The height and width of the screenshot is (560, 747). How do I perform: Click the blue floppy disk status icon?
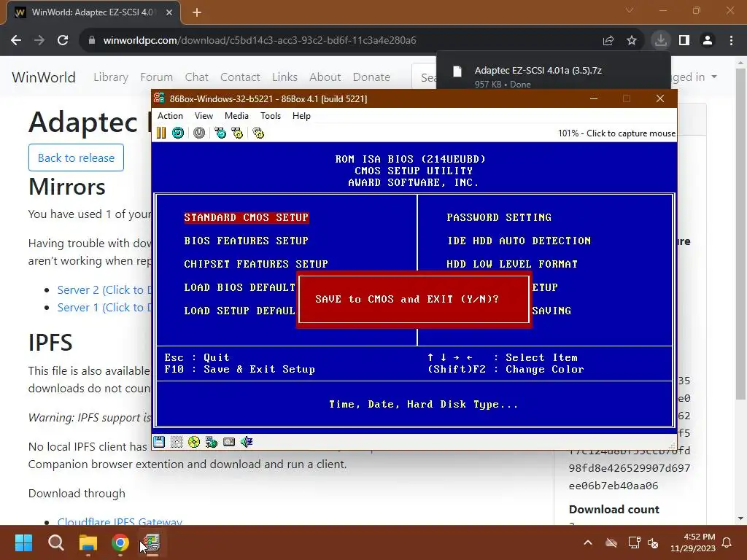coord(159,442)
